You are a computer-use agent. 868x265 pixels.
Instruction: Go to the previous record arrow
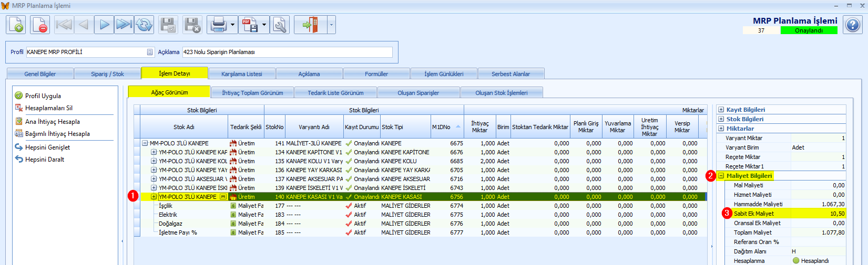[x=84, y=25]
